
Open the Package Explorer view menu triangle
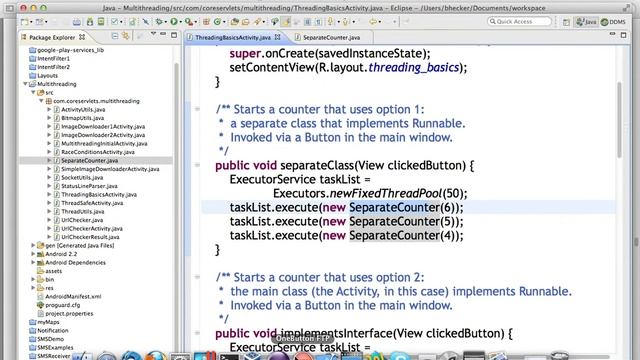153,35
